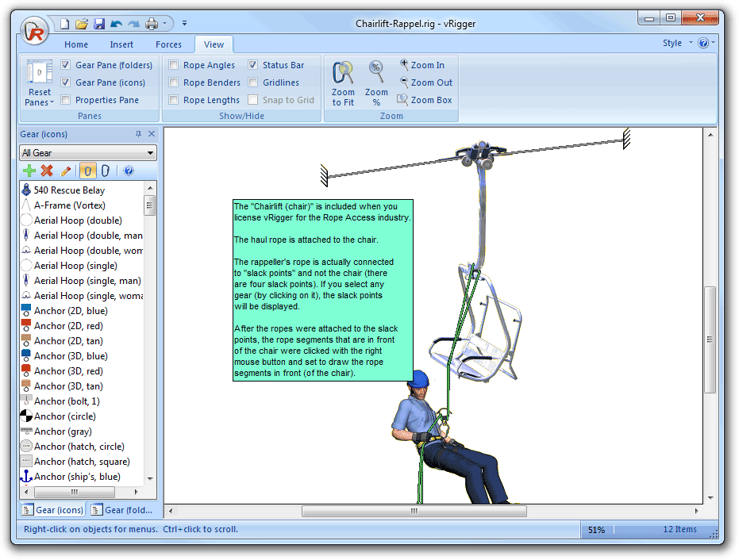Click the canvas horizontal scrollbar thumb

pyautogui.click(x=414, y=512)
